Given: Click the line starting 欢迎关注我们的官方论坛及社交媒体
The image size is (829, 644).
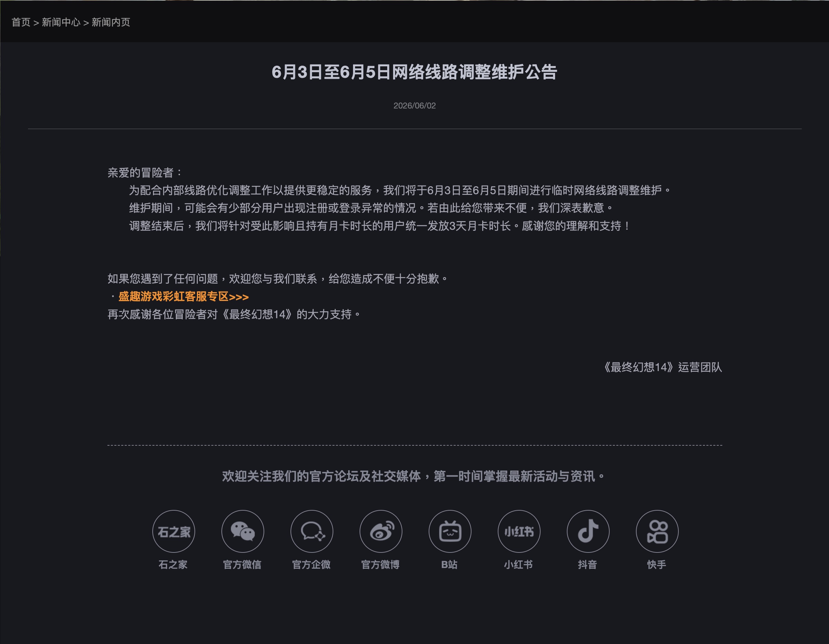Looking at the screenshot, I should pos(414,476).
